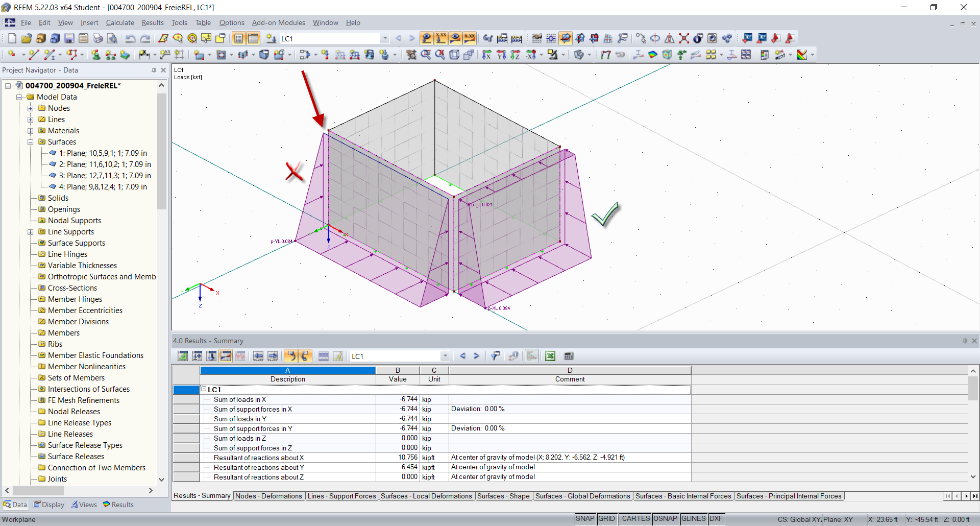The image size is (980, 526).
Task: Open the Results menu
Action: click(153, 22)
